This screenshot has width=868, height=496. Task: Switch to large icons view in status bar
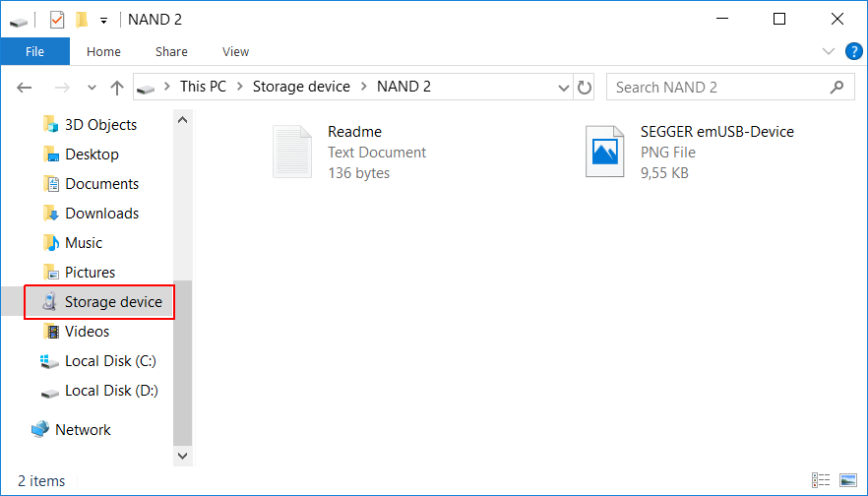847,480
